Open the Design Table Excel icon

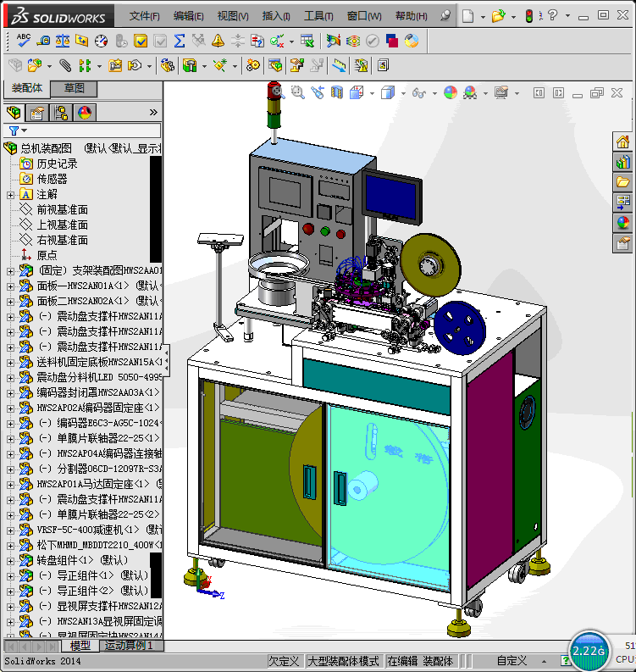[307, 41]
